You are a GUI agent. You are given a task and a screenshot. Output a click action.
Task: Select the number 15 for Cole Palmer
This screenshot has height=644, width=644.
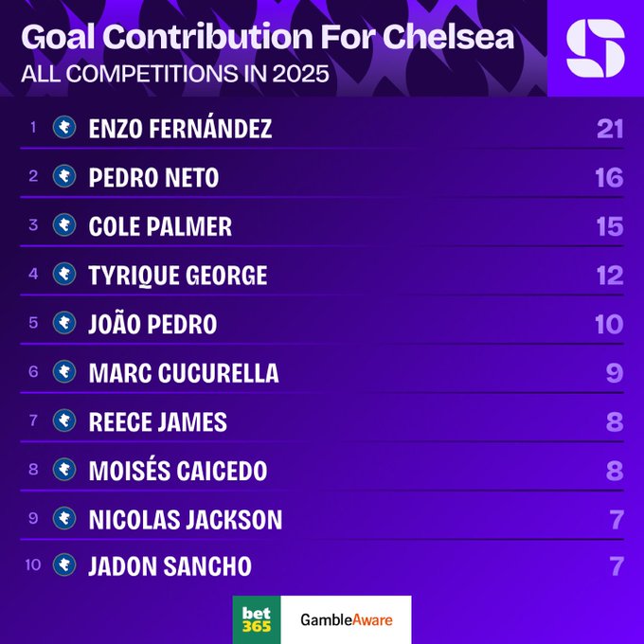[x=610, y=226]
